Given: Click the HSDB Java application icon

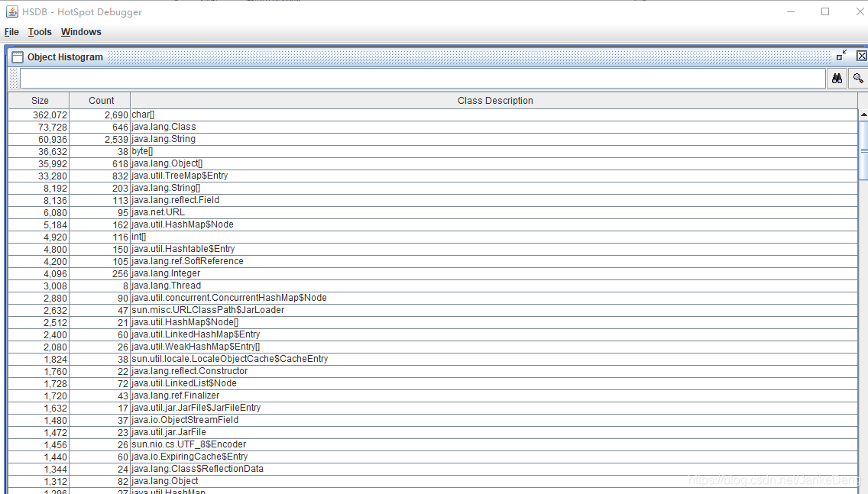Looking at the screenshot, I should tap(11, 11).
